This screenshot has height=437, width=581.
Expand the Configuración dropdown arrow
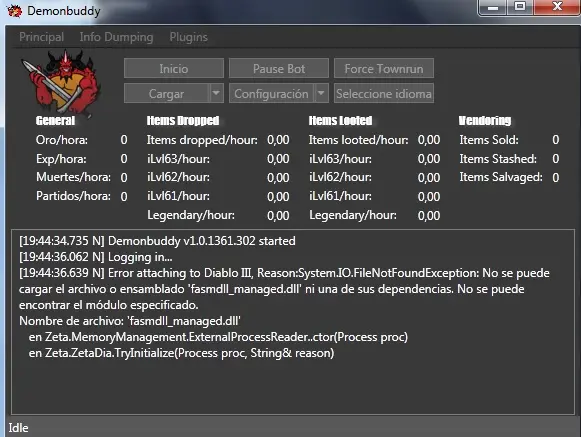pos(321,93)
